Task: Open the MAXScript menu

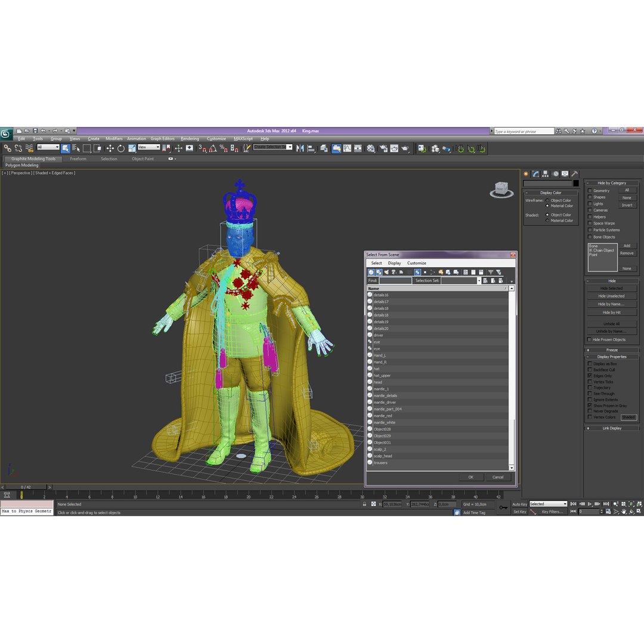Action: [243, 139]
